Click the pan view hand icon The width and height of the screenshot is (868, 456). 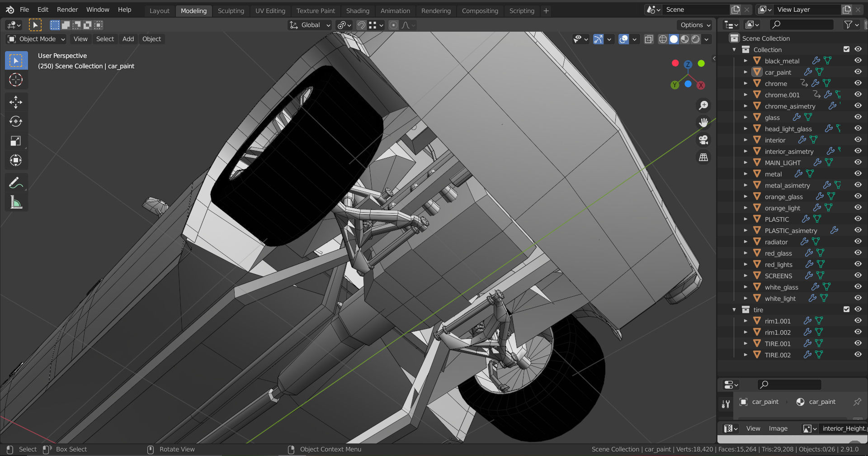point(703,123)
